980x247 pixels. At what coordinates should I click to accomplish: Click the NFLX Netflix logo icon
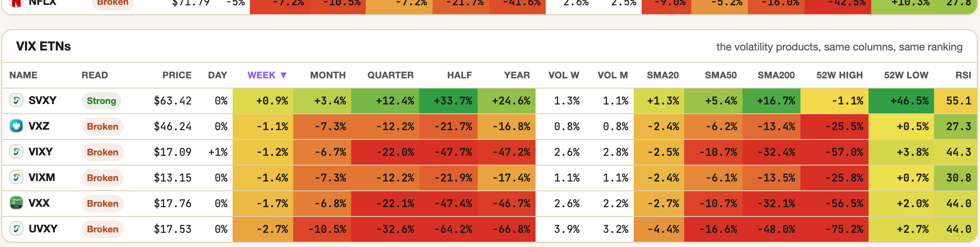click(x=16, y=3)
